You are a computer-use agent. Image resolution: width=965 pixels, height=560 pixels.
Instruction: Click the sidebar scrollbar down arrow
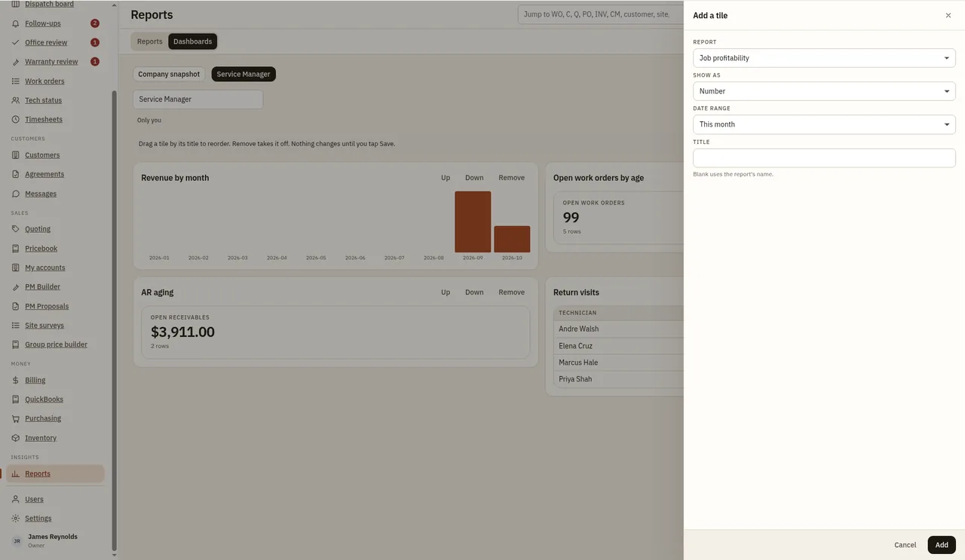point(115,555)
